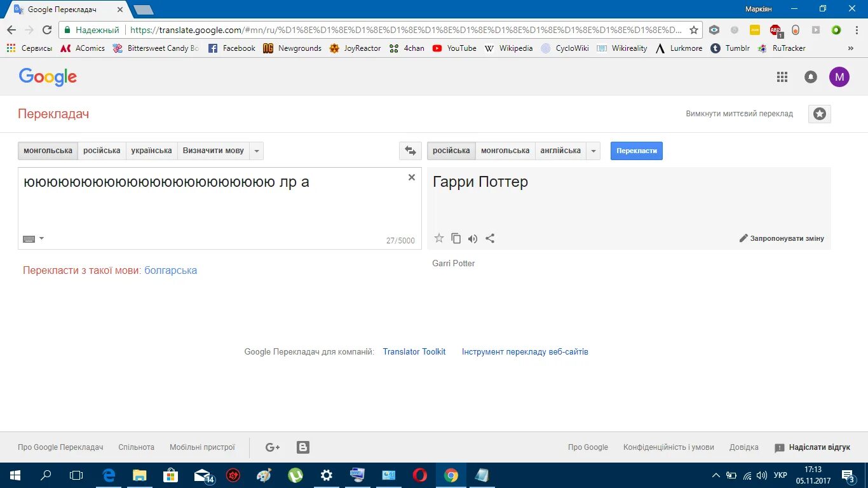Click the suggested language болгарська
This screenshot has width=868, height=488.
170,270
